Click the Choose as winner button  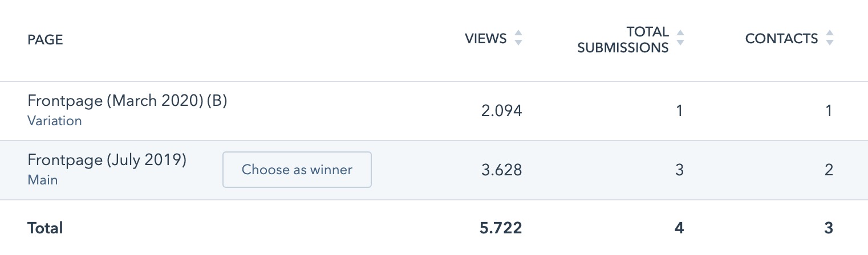pos(297,170)
